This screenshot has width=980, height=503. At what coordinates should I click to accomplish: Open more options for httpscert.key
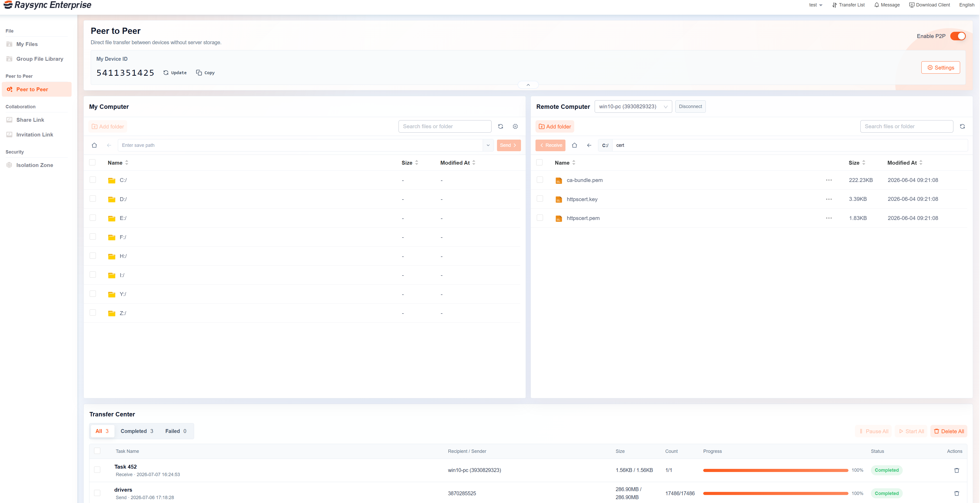(829, 199)
